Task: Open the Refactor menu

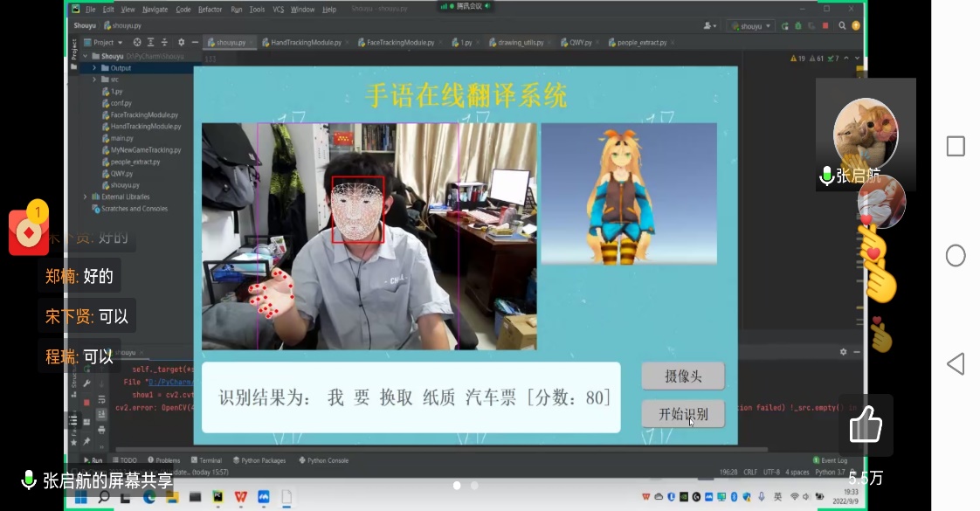Action: click(x=210, y=10)
